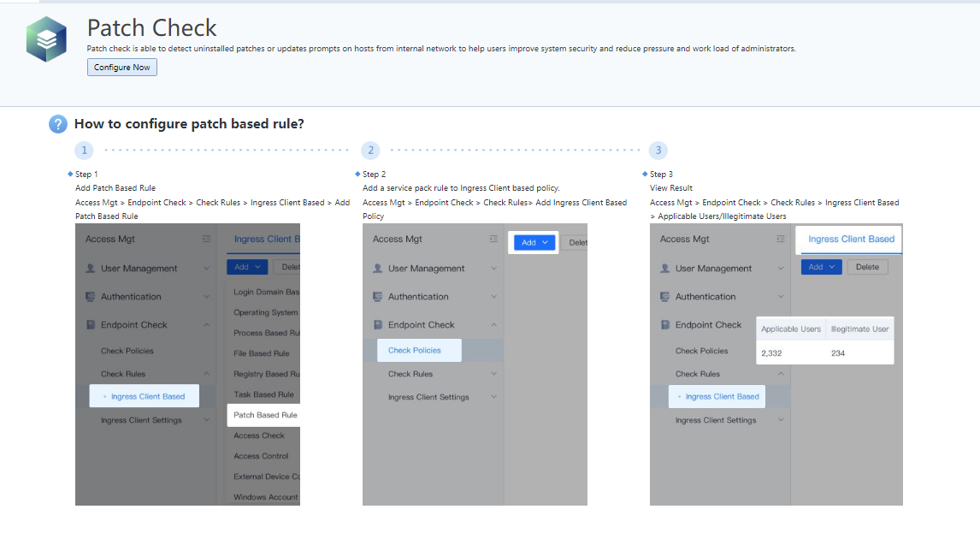Viewport: 980px width, 533px height.
Task: Expand Ingress Client Settings chevron in Step 3 image
Action: (781, 421)
